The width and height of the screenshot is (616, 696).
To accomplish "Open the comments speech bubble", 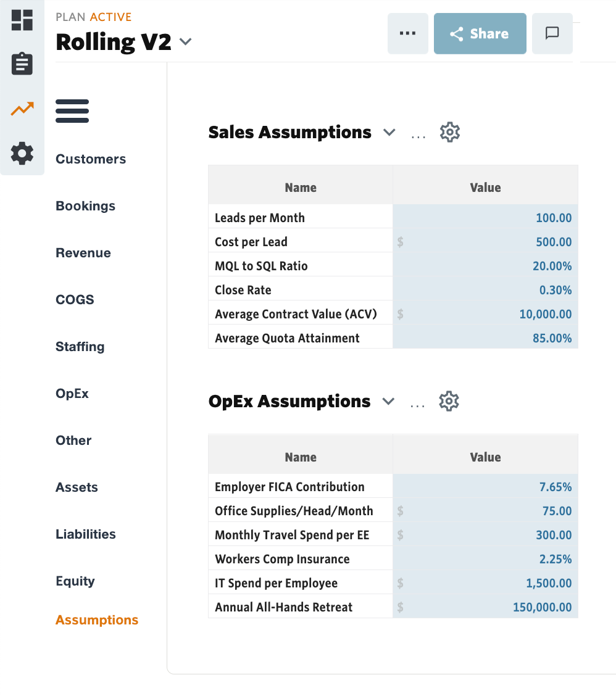I will (x=552, y=33).
